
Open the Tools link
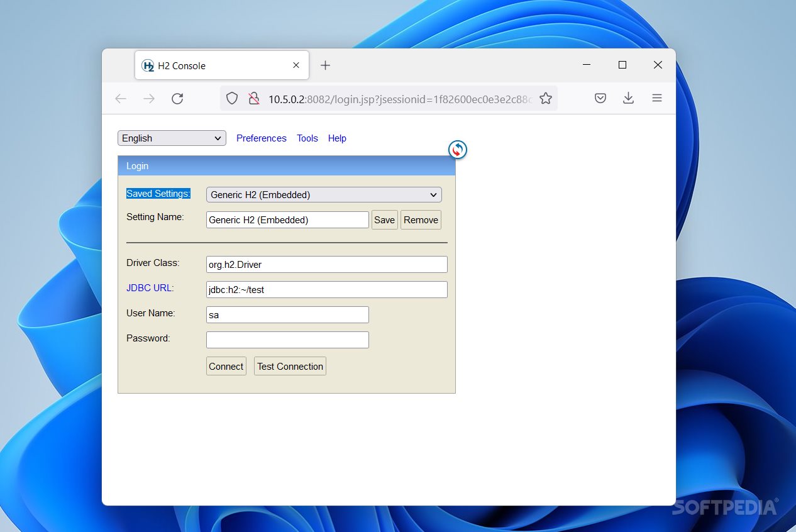point(307,138)
